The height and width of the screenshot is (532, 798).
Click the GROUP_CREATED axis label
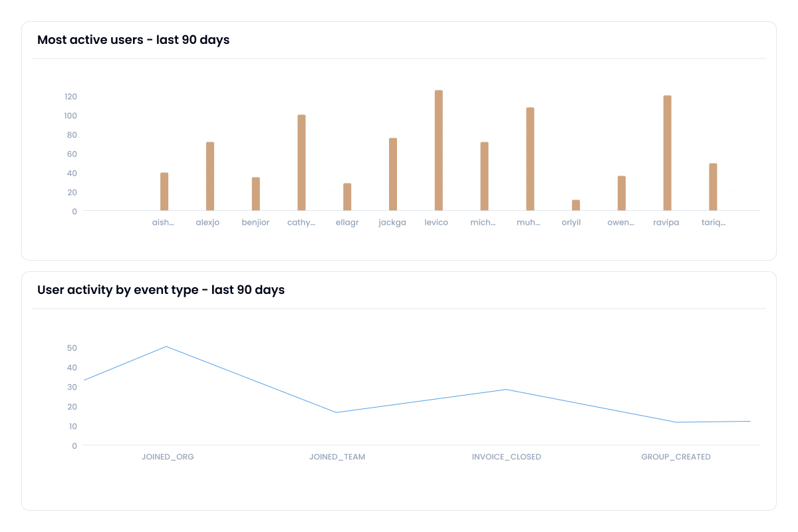[x=676, y=457]
